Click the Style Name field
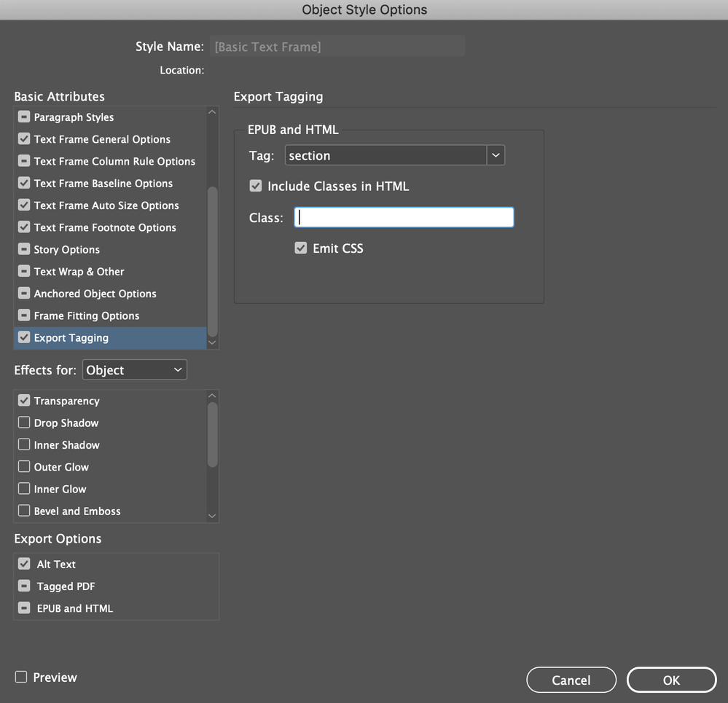728x703 pixels. [x=337, y=47]
